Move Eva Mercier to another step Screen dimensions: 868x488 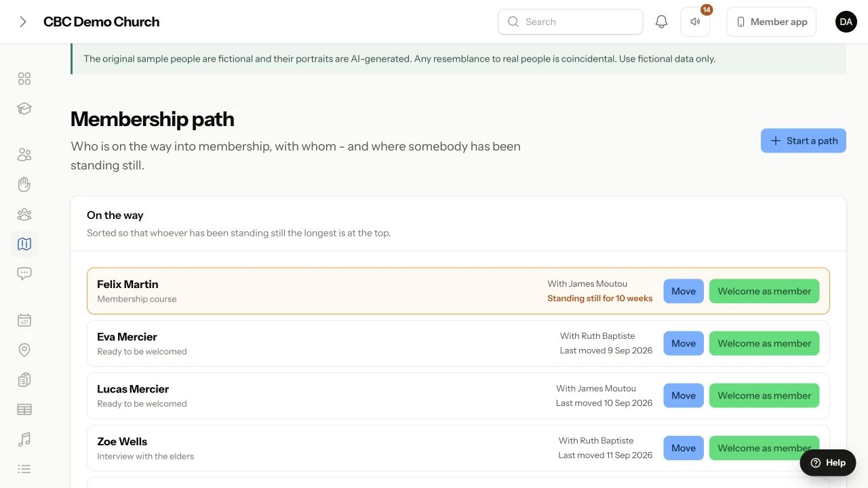point(684,344)
